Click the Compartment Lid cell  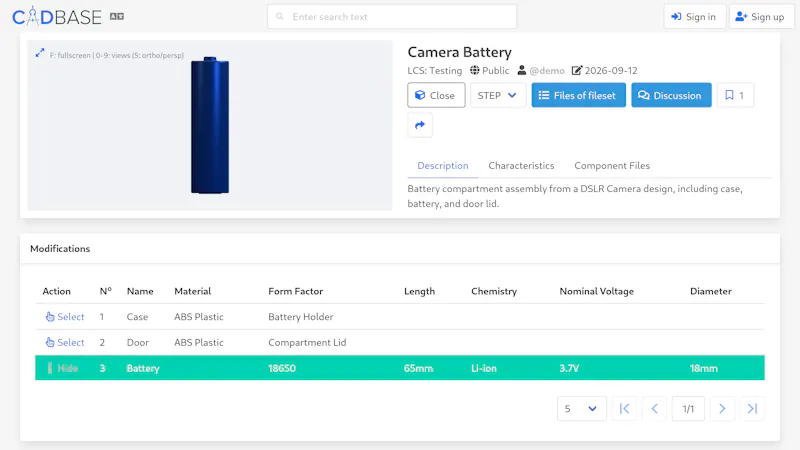[x=307, y=342]
